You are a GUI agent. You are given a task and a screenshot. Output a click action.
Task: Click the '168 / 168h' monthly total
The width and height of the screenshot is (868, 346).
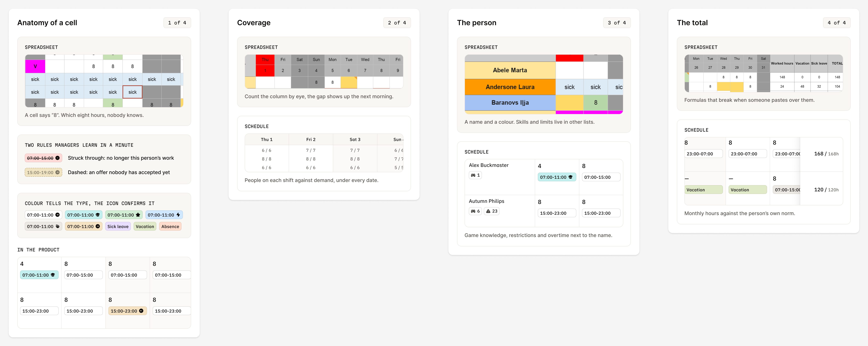(x=826, y=154)
